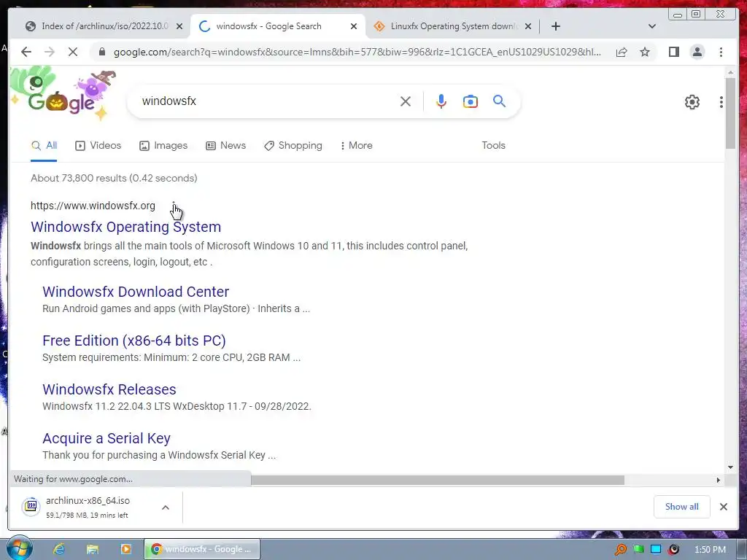
Task: Click the horizontal scrollbar thumb
Action: point(438,480)
